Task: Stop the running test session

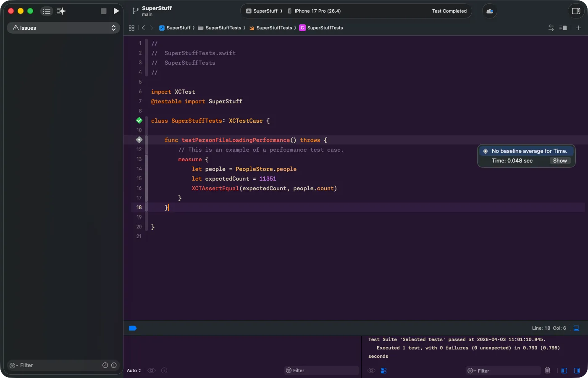Action: (x=103, y=11)
